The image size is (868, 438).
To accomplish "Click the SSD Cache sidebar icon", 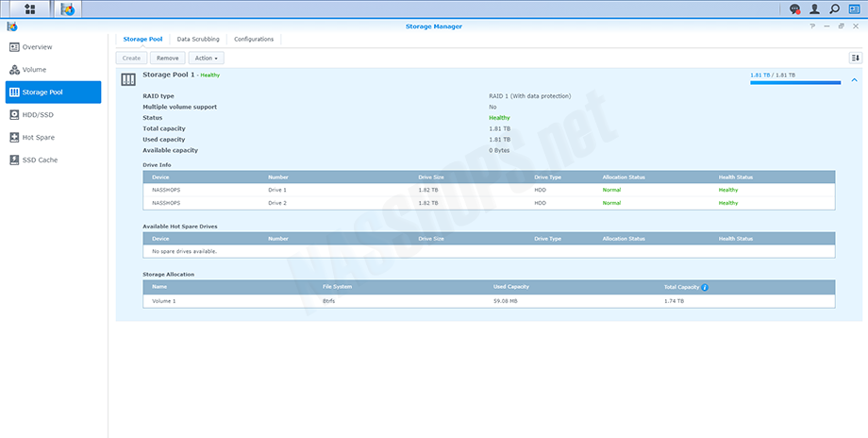I will [x=14, y=160].
